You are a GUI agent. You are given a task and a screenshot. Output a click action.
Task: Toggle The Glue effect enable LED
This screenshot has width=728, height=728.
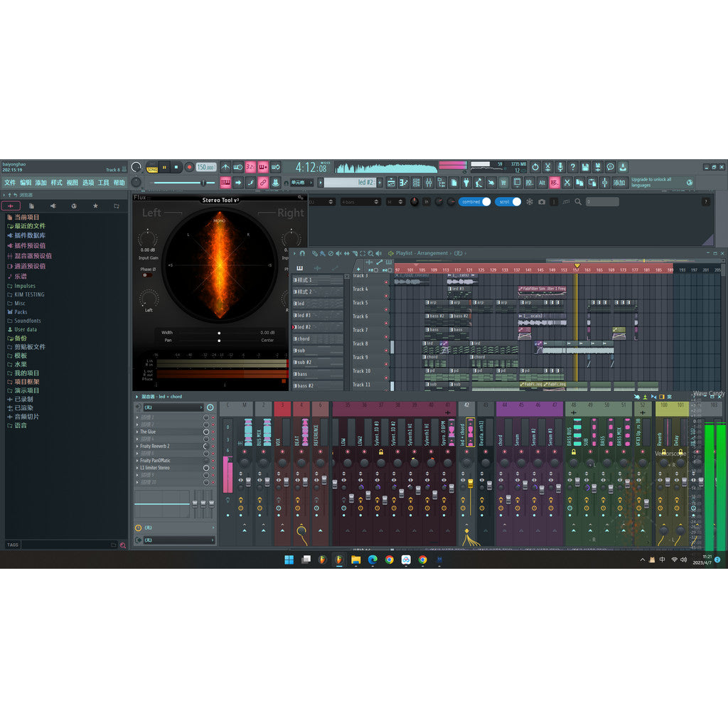click(x=213, y=432)
